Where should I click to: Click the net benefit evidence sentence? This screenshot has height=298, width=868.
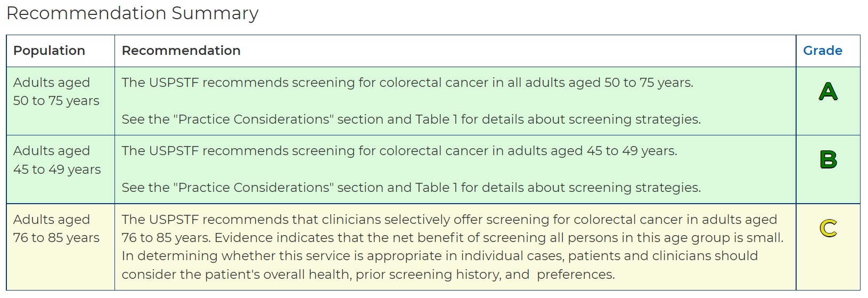pos(498,238)
